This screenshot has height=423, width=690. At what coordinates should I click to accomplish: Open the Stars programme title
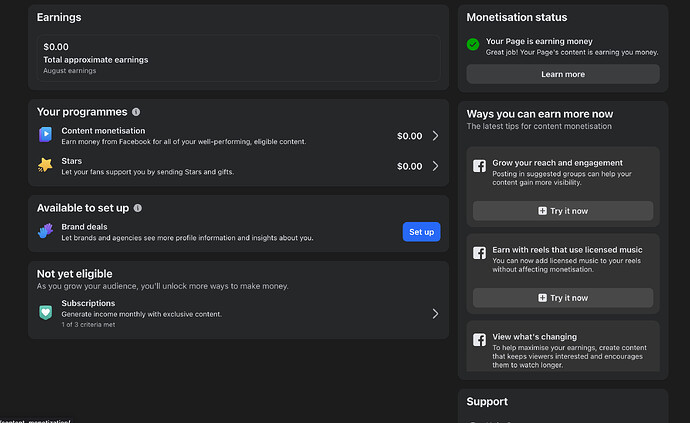point(71,161)
